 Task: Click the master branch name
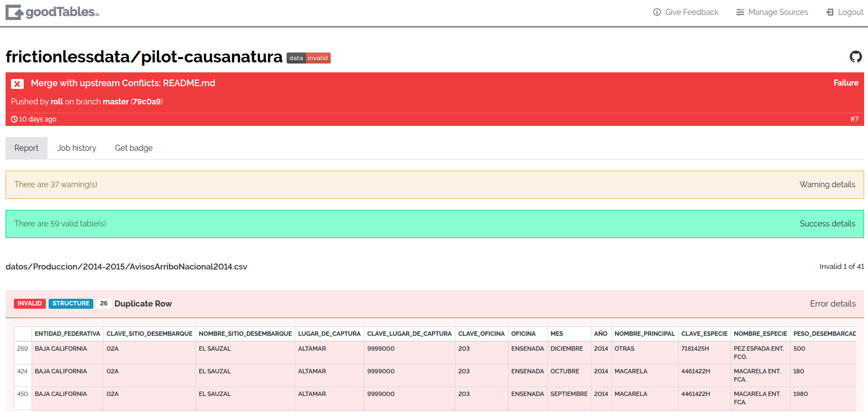115,102
